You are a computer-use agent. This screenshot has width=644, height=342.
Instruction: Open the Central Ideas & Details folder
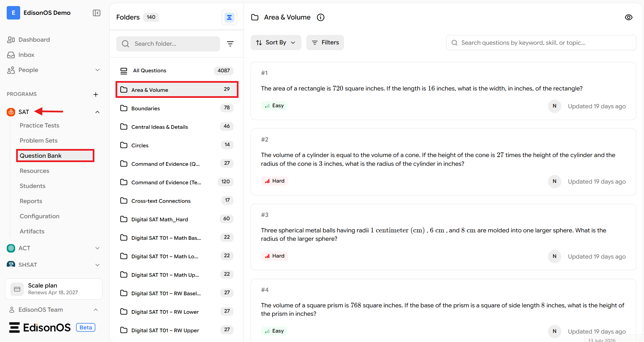click(177, 127)
